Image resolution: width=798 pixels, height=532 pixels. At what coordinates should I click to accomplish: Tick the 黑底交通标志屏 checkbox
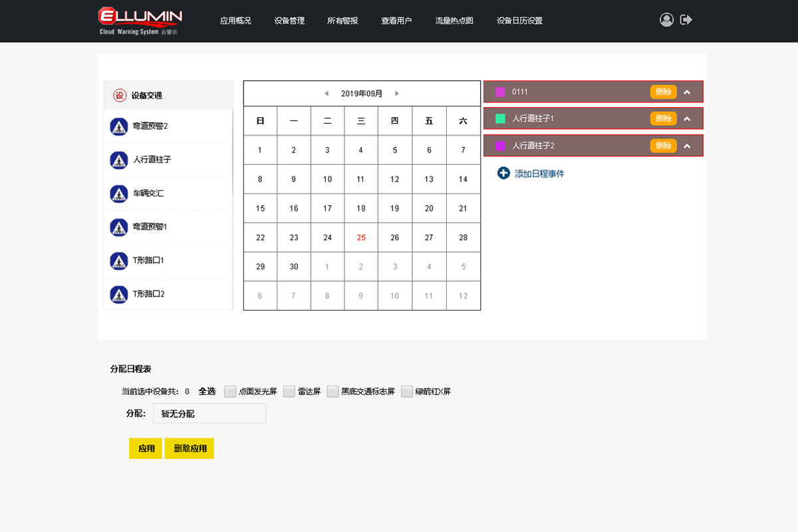(x=332, y=392)
